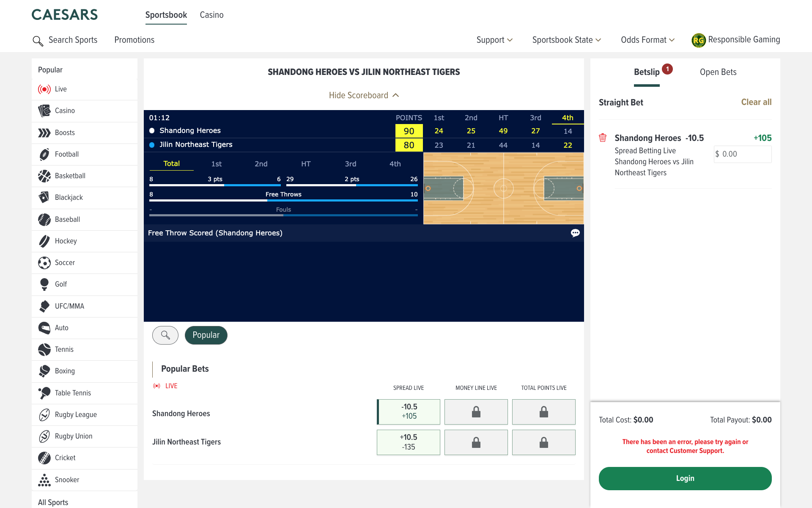Viewport: 812px width, 508px height.
Task: Expand the Sportsbook State selector
Action: pyautogui.click(x=567, y=40)
